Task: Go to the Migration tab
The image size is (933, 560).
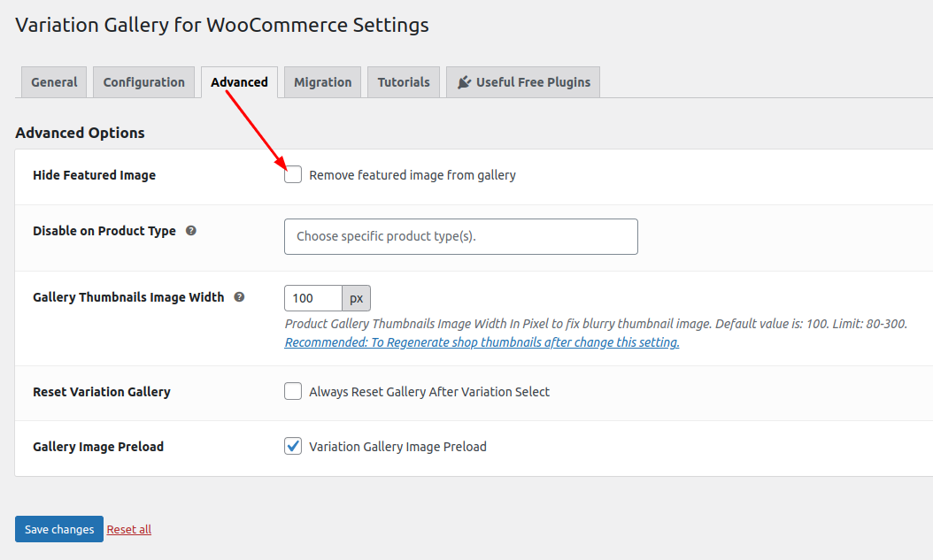Action: [322, 82]
